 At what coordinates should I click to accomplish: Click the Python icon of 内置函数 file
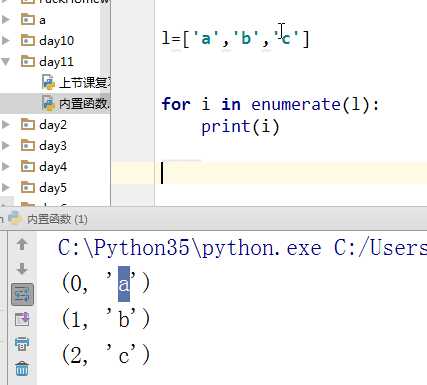[x=48, y=104]
